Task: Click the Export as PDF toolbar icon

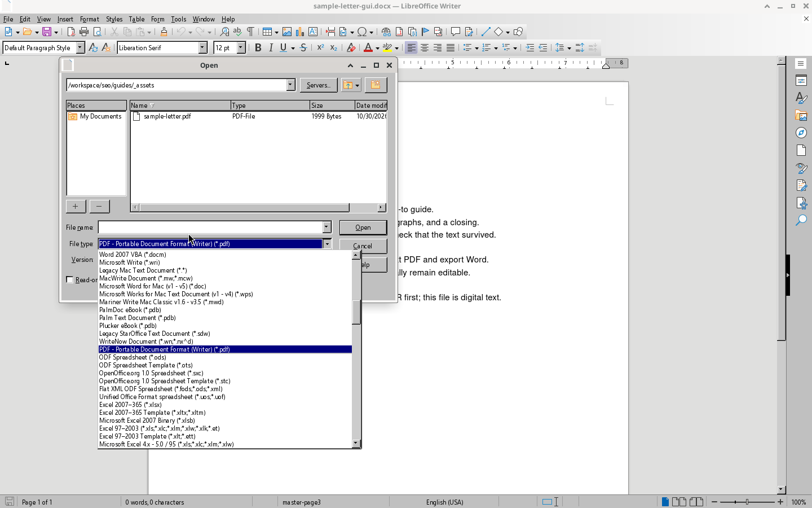Action: [71, 32]
